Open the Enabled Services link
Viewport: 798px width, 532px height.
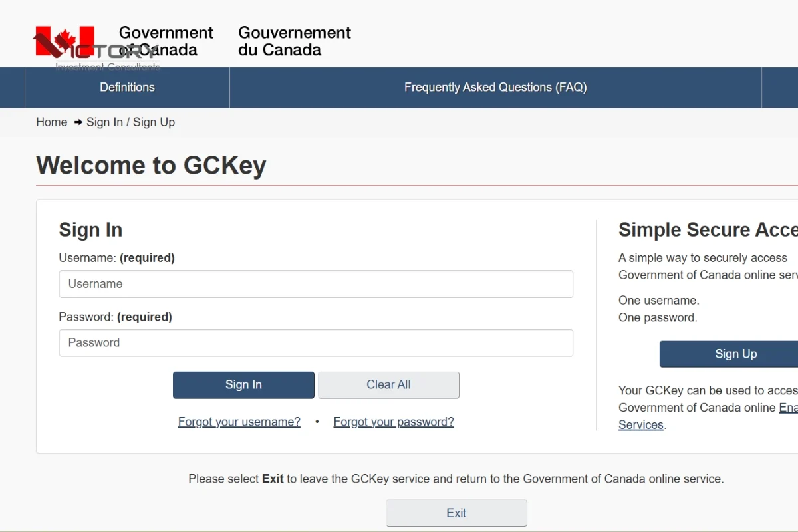click(641, 425)
